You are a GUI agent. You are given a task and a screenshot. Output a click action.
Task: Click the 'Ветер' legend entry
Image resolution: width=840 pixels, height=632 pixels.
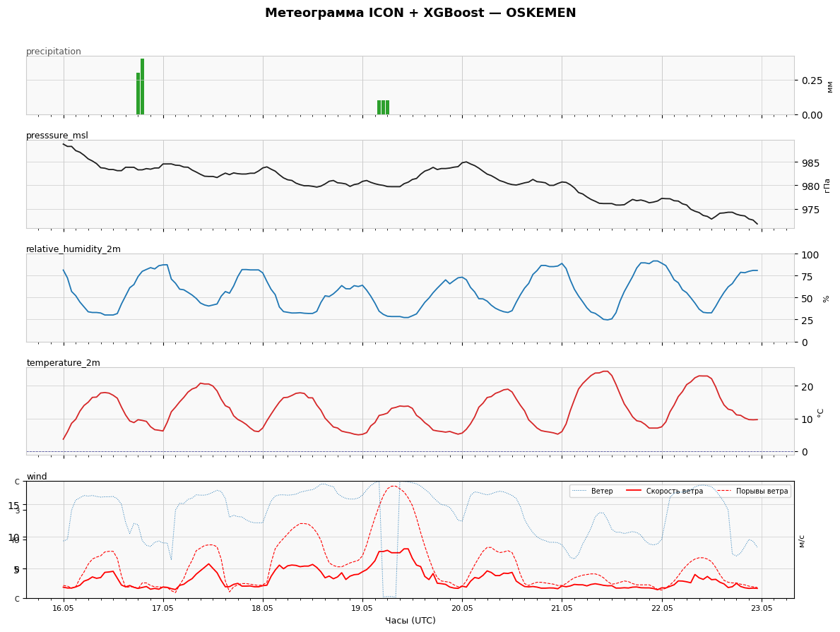pos(593,491)
